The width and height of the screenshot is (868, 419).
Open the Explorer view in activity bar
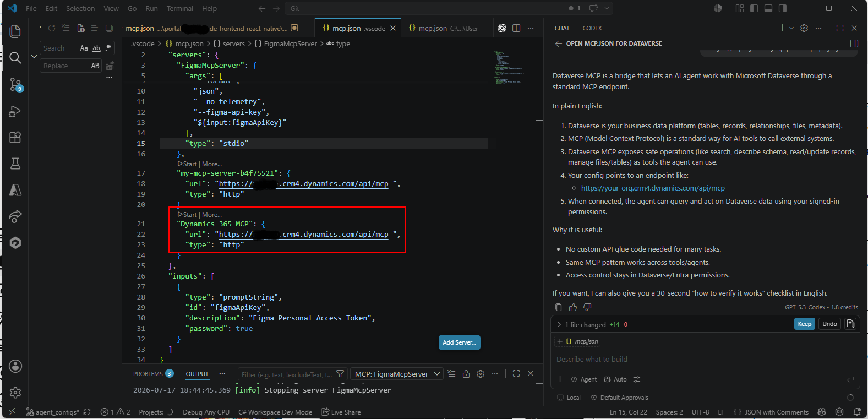pyautogui.click(x=15, y=31)
